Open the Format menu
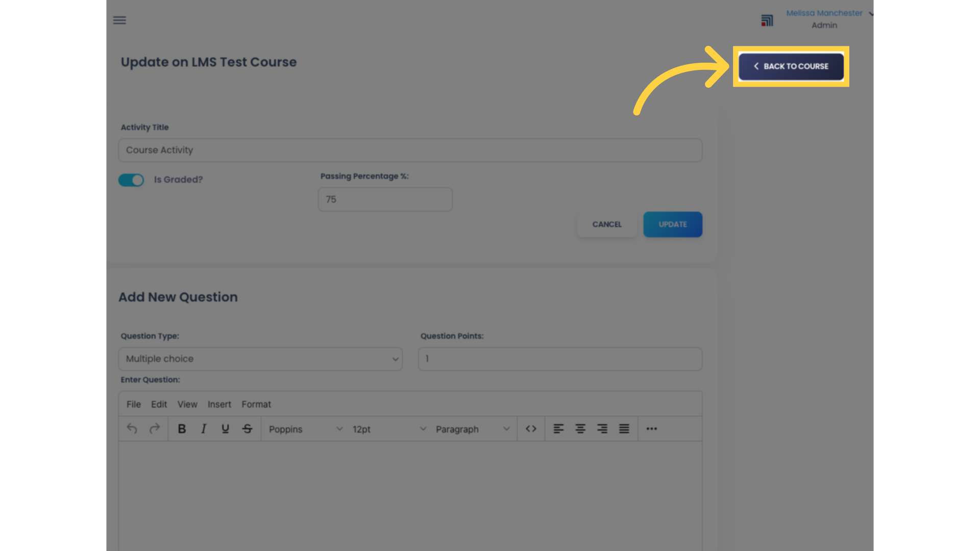This screenshot has width=980, height=551. point(256,404)
